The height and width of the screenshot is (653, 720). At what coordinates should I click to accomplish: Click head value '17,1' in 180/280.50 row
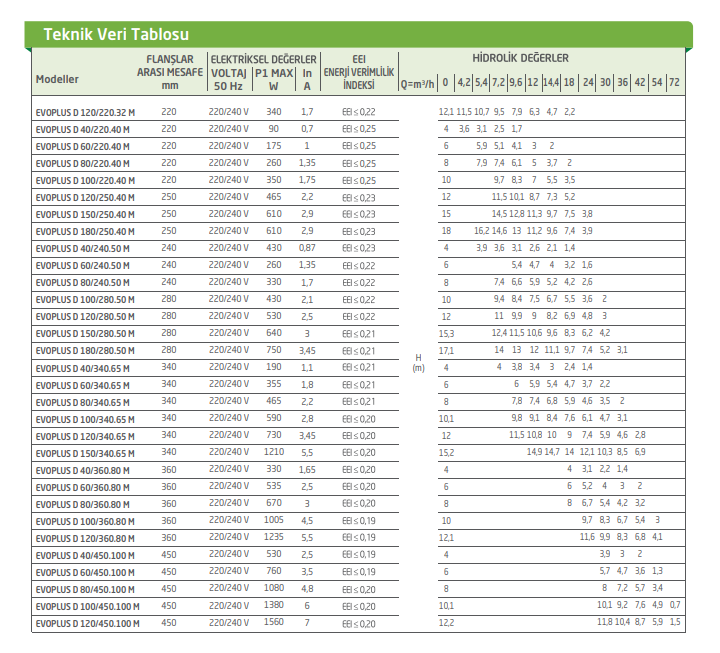[446, 350]
